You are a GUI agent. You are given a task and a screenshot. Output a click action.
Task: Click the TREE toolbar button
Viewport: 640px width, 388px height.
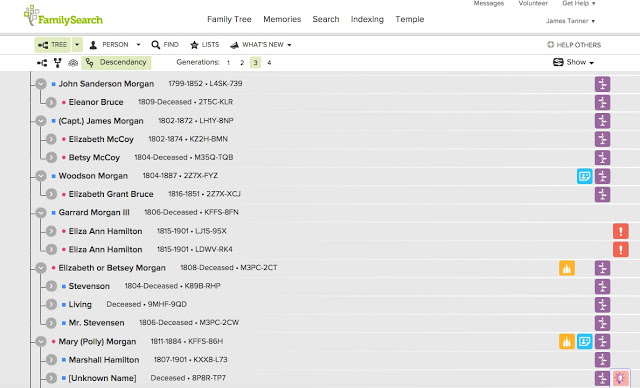(x=53, y=45)
